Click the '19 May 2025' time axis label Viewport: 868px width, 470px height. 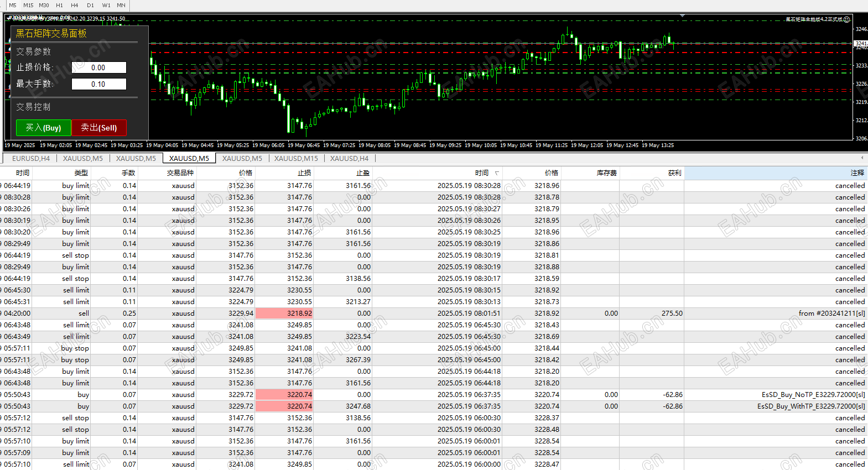pyautogui.click(x=19, y=145)
